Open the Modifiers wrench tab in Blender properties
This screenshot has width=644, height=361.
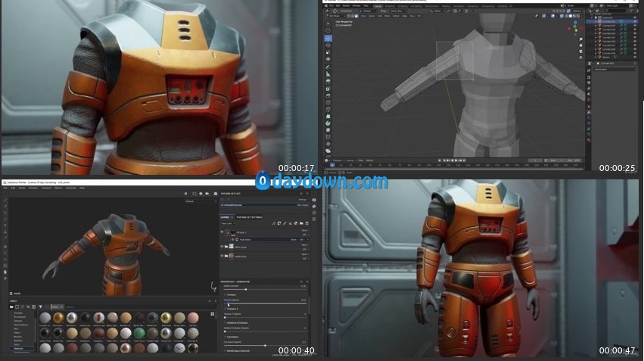point(589,112)
